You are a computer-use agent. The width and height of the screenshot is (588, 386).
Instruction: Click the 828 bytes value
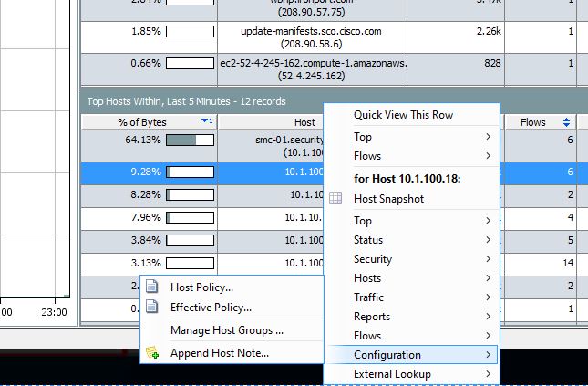[492, 63]
